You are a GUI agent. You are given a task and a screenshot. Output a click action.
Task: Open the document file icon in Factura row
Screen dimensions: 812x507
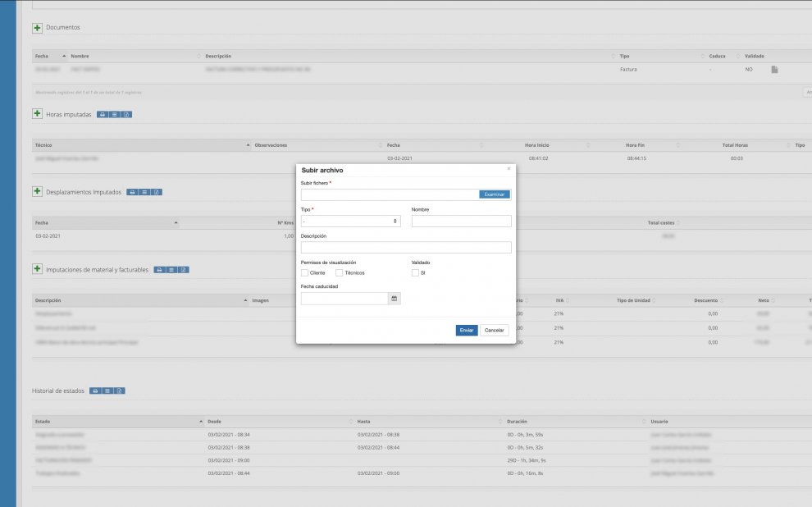[773, 70]
